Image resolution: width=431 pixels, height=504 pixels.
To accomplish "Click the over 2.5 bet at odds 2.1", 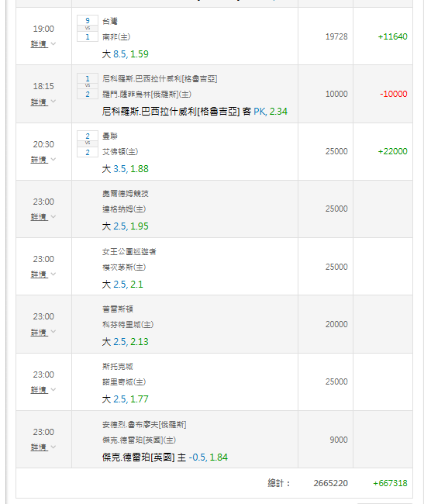I will click(x=122, y=284).
